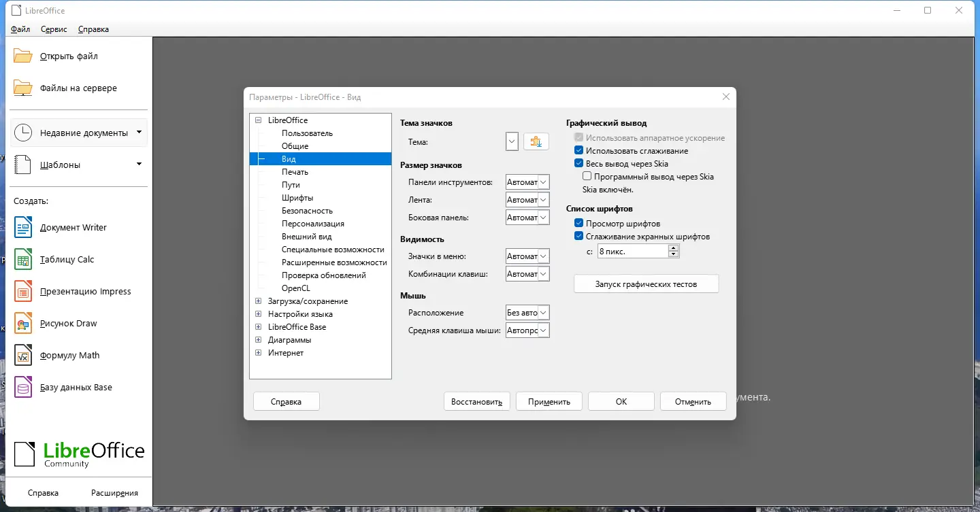Click the dialog Справка button
The height and width of the screenshot is (512, 980).
(287, 401)
